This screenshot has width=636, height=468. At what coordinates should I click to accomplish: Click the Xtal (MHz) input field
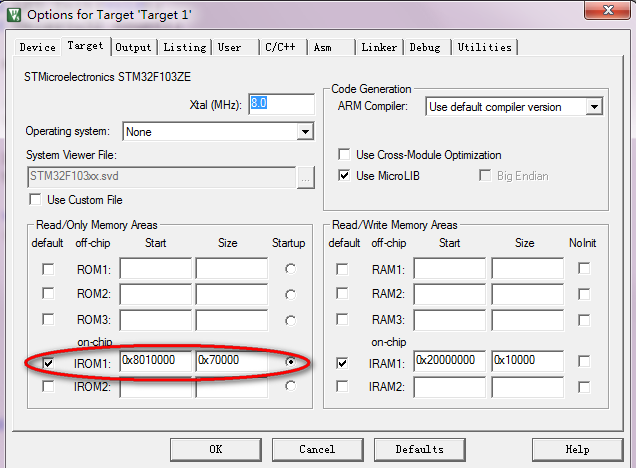click(x=281, y=104)
